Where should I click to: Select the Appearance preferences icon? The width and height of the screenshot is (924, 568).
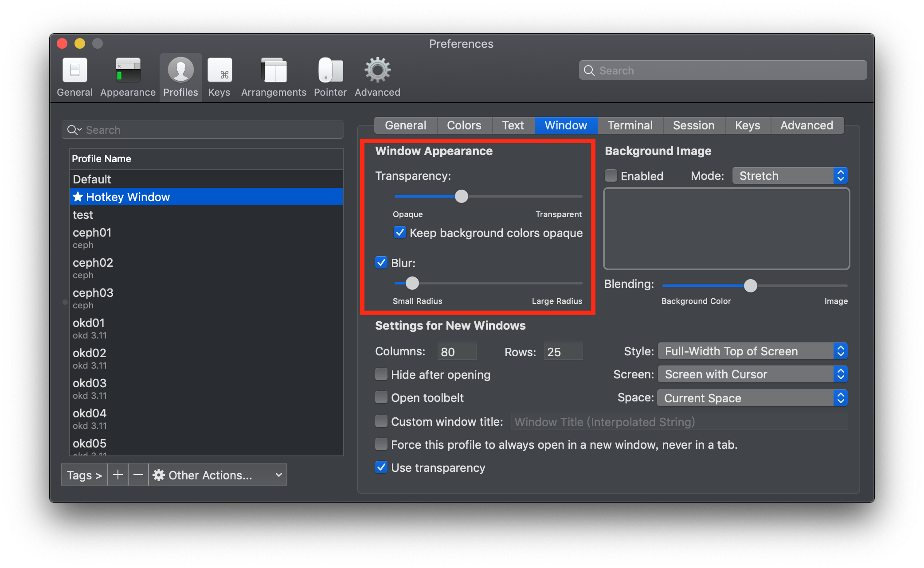pos(128,71)
